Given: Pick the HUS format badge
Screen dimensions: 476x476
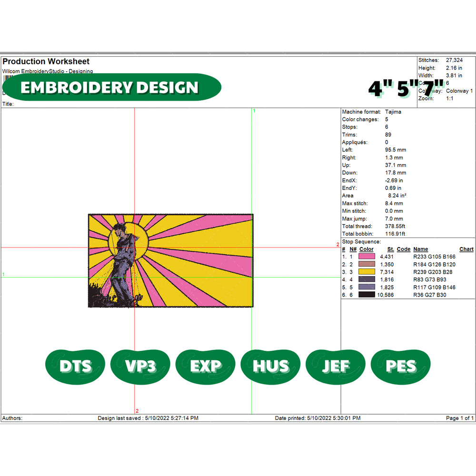Looking at the screenshot, I should point(270,366).
